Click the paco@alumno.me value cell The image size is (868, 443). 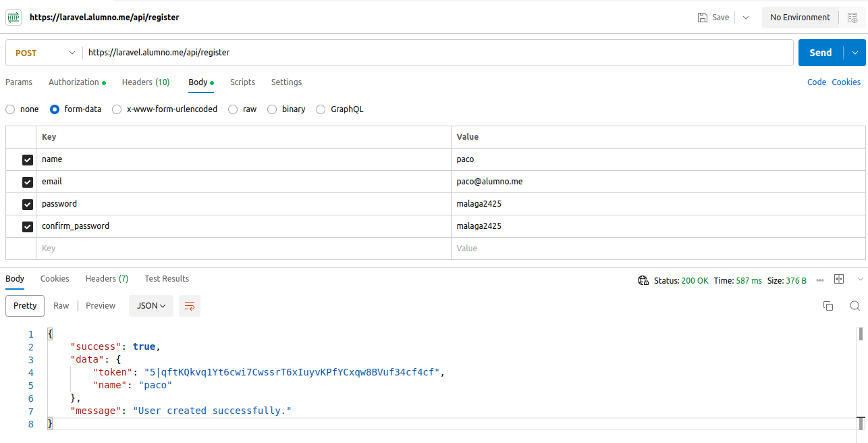(658, 182)
